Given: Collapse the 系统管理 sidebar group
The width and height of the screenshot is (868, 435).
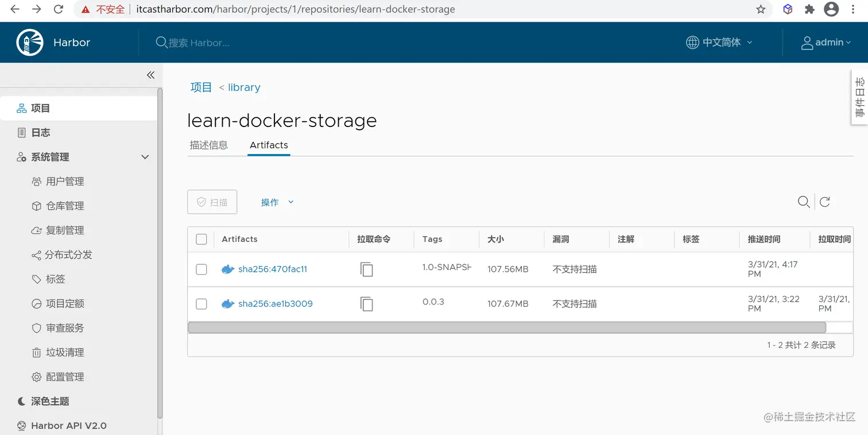Looking at the screenshot, I should [x=145, y=156].
